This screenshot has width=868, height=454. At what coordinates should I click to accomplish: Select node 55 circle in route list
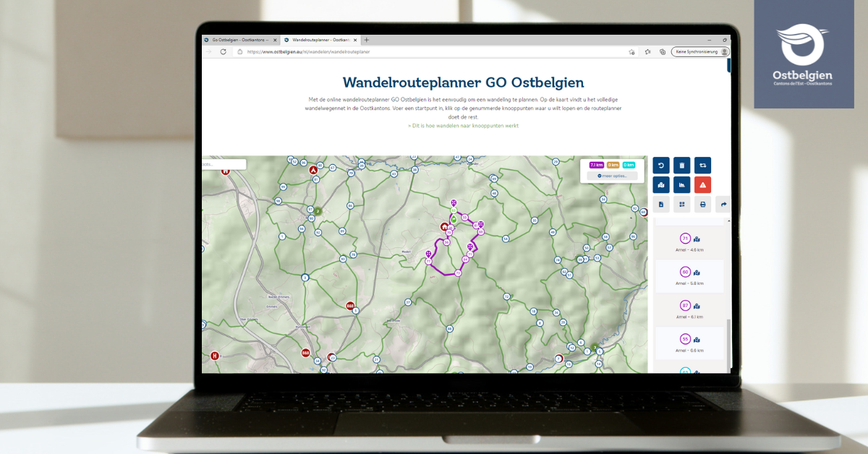(x=685, y=340)
